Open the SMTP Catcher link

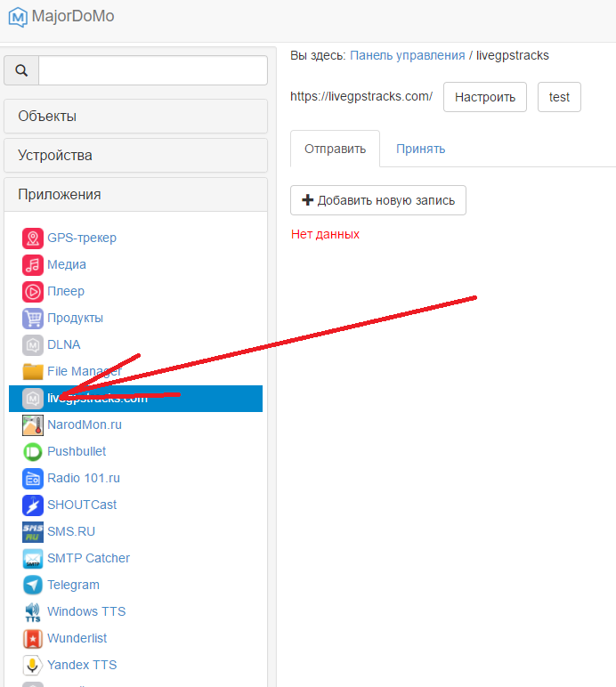(x=88, y=559)
